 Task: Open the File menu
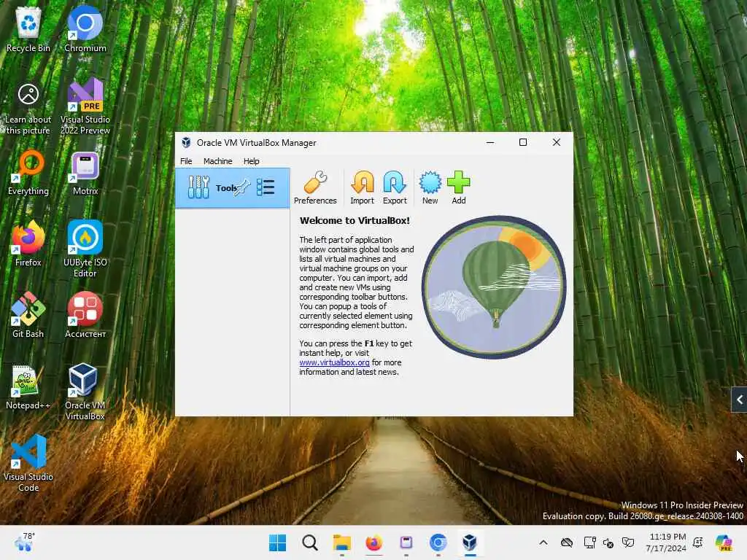pyautogui.click(x=186, y=161)
